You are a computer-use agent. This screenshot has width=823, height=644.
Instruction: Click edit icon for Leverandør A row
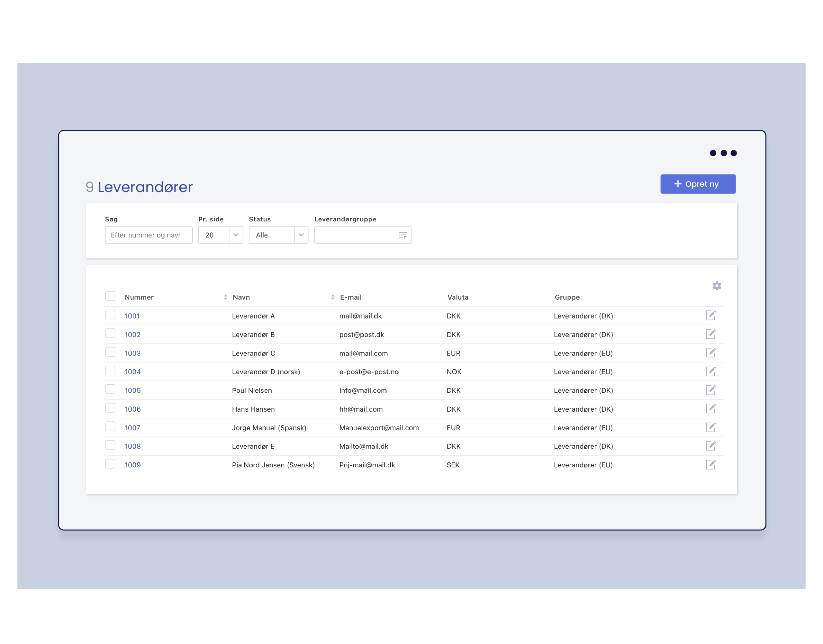710,315
